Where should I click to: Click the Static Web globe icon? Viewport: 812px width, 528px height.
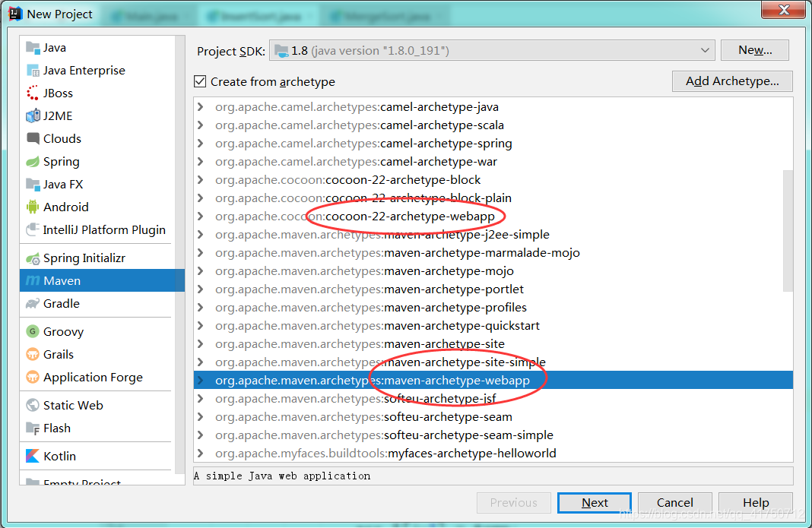(33, 405)
